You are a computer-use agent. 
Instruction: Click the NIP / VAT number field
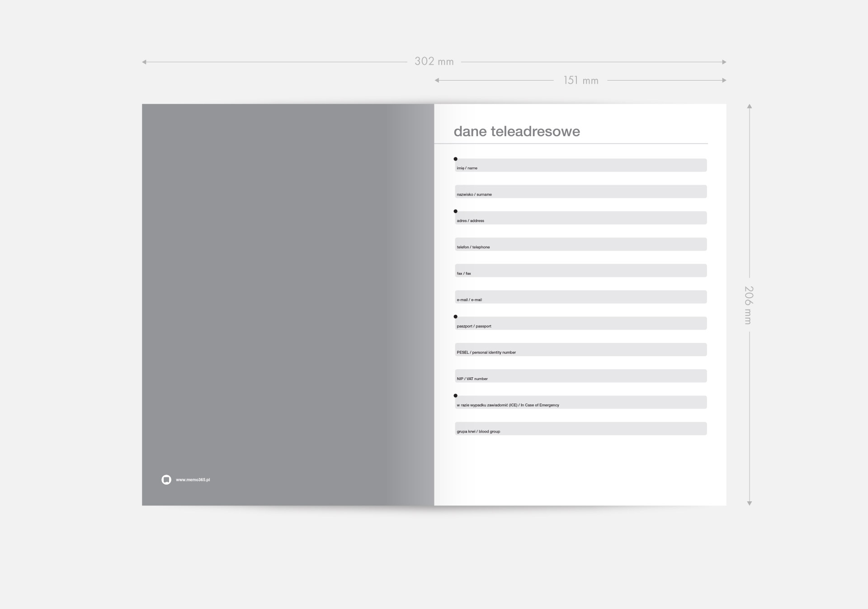581,376
